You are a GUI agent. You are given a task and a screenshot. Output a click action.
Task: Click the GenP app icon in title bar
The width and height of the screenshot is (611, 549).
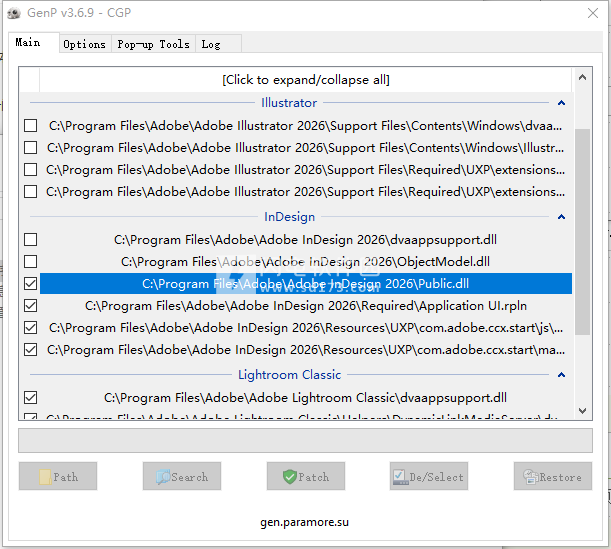click(14, 12)
